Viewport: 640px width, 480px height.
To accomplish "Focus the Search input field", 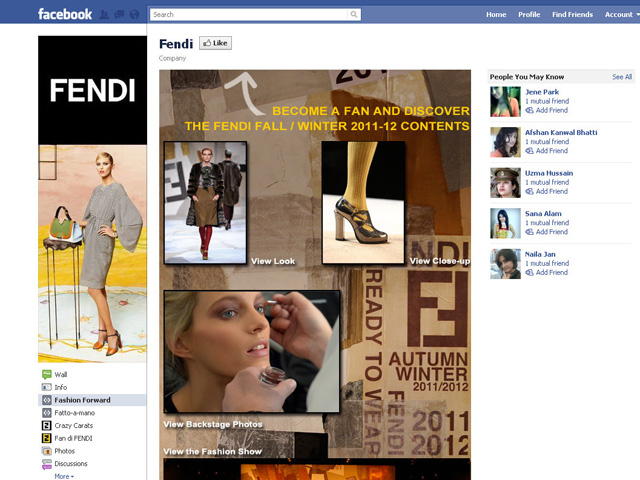I will 249,15.
